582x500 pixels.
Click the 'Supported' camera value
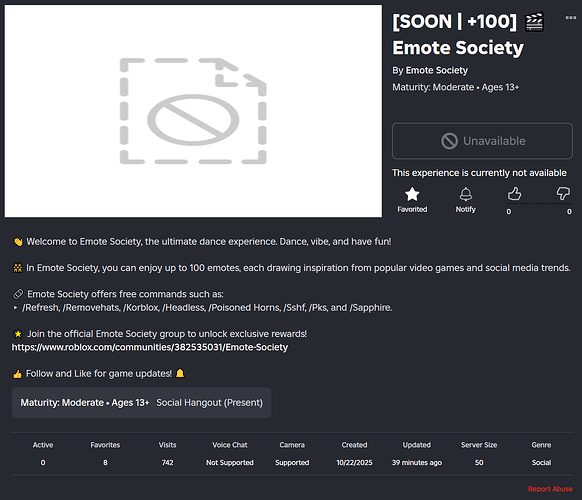tap(292, 463)
